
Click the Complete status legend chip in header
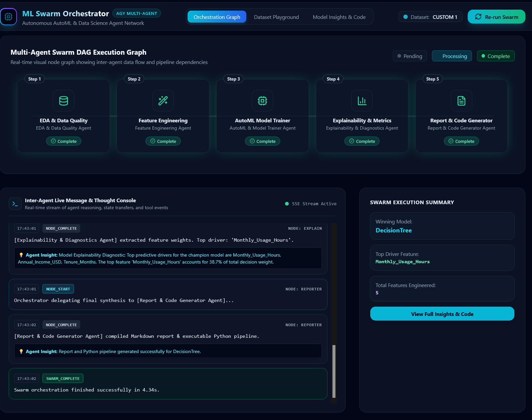tap(496, 56)
